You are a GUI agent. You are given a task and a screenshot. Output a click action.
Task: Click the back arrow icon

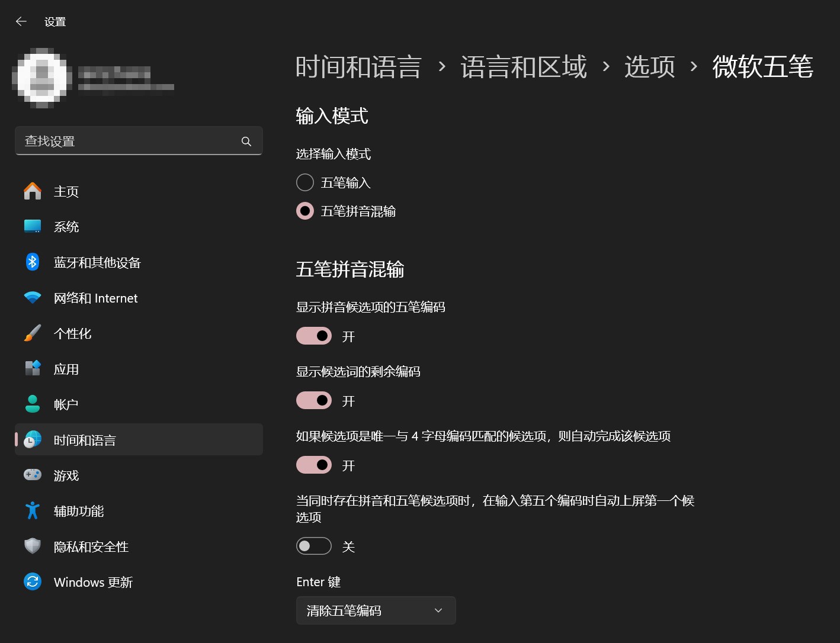click(x=21, y=21)
